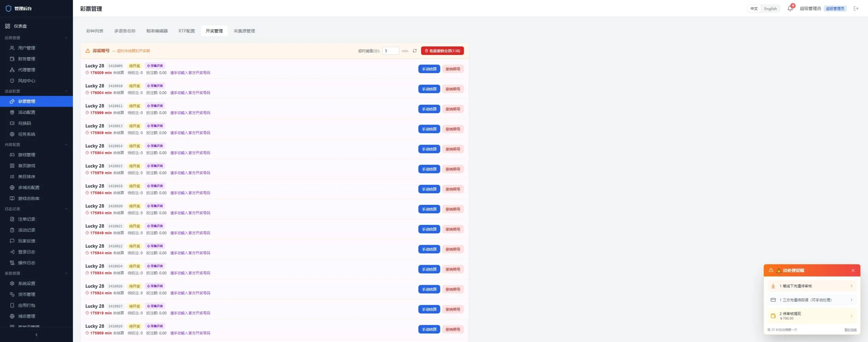Switch to the RTP配置 tab
This screenshot has width=868, height=342.
click(187, 31)
